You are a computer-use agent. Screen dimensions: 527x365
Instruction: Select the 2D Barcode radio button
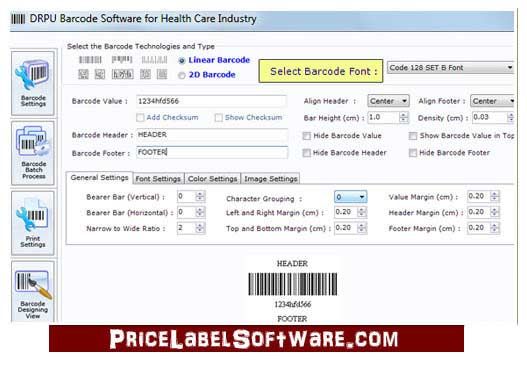coord(181,75)
